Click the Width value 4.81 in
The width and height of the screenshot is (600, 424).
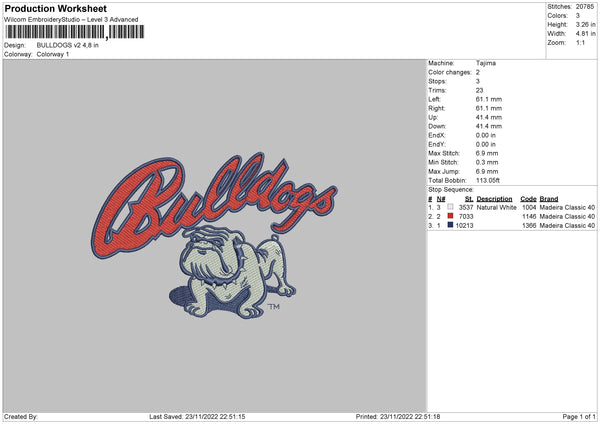click(585, 34)
